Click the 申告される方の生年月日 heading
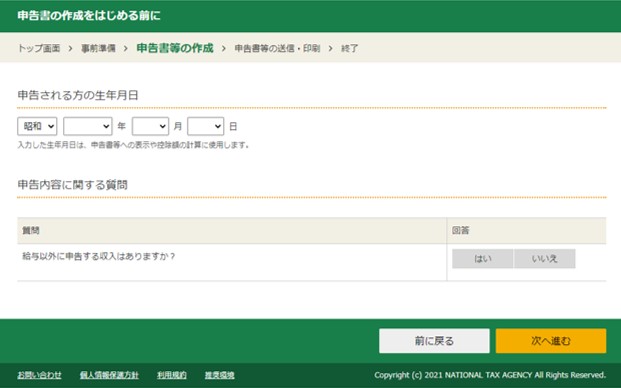Viewport: 621px width, 388px height. tap(78, 95)
